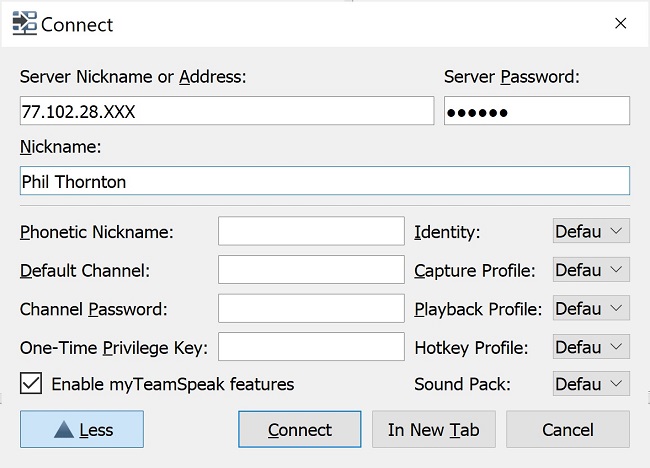Expand the Capture Profile dropdown
The image size is (650, 468).
point(591,270)
